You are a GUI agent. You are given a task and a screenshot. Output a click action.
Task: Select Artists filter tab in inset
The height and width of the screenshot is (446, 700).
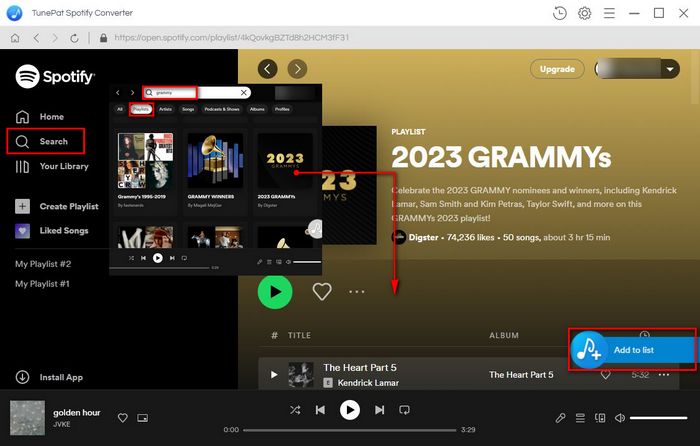tap(165, 109)
